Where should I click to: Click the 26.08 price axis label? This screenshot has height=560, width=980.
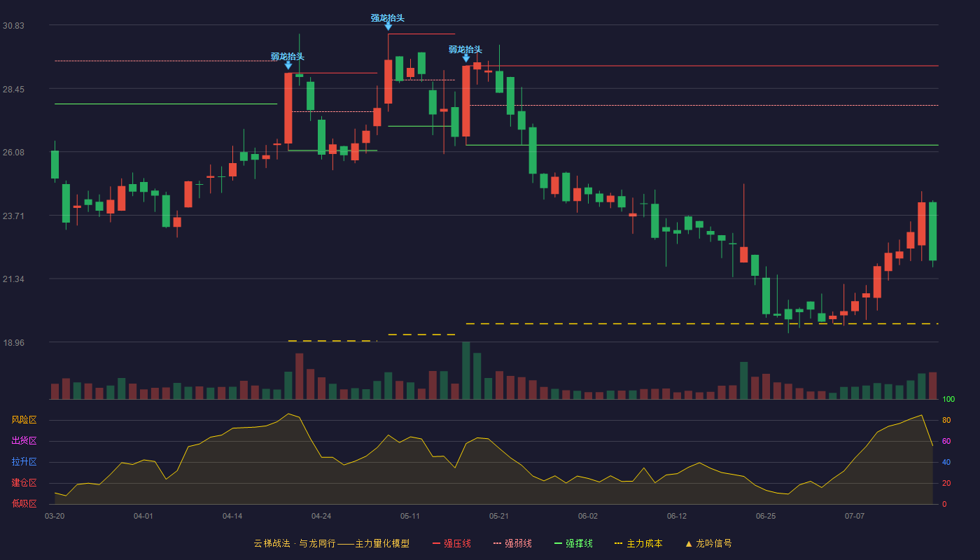13,152
